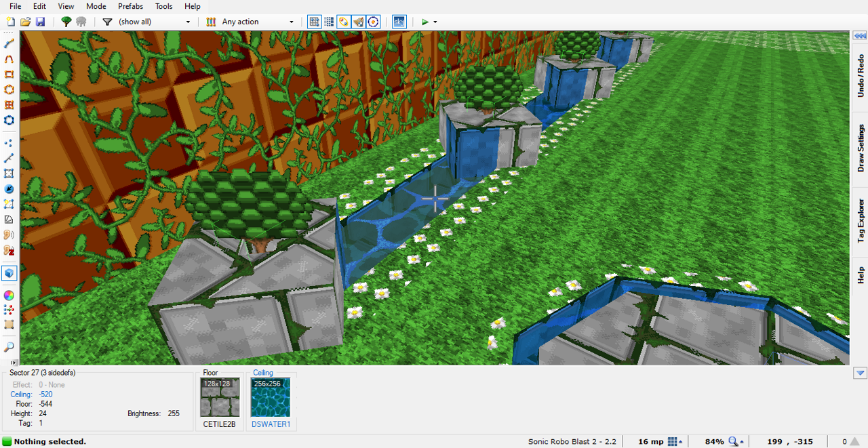
Task: Click the tan square tool icon
Action: coord(9,325)
